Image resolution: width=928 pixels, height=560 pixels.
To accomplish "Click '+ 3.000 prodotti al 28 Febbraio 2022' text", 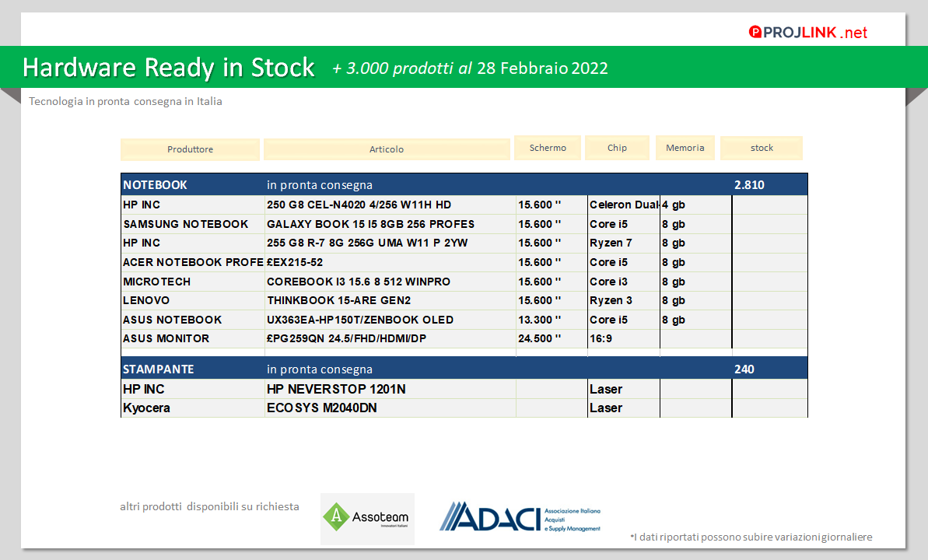I will tap(470, 68).
